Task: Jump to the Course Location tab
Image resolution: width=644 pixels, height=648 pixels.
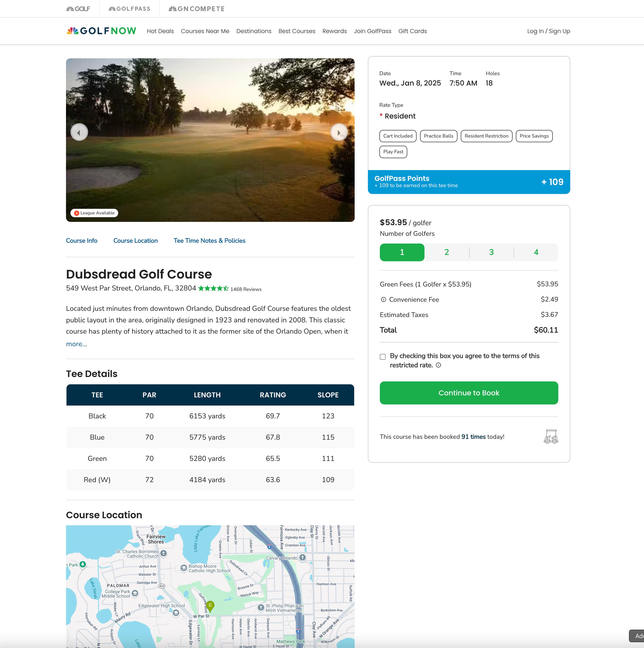Action: point(135,240)
